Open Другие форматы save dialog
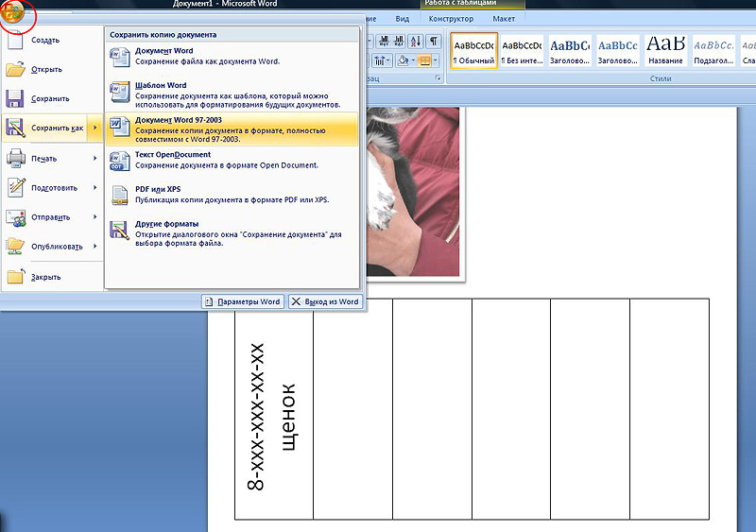The width and height of the screenshot is (756, 532). click(232, 233)
